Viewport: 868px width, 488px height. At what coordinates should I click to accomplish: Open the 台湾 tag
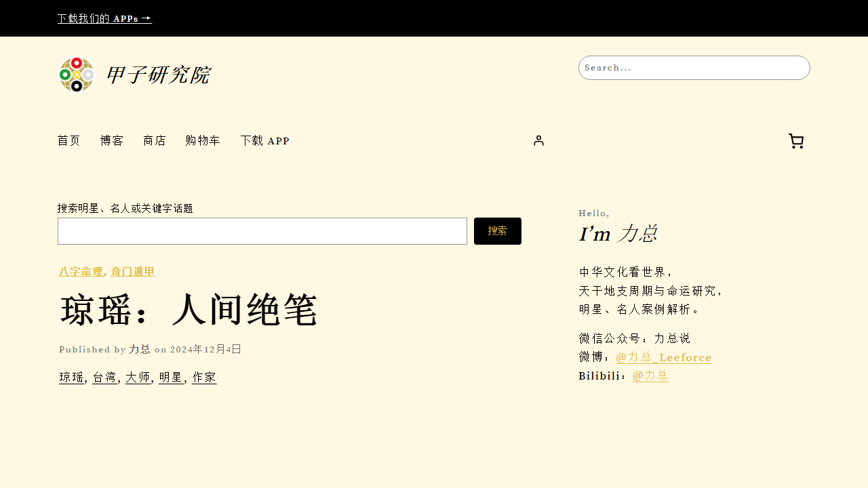click(104, 378)
